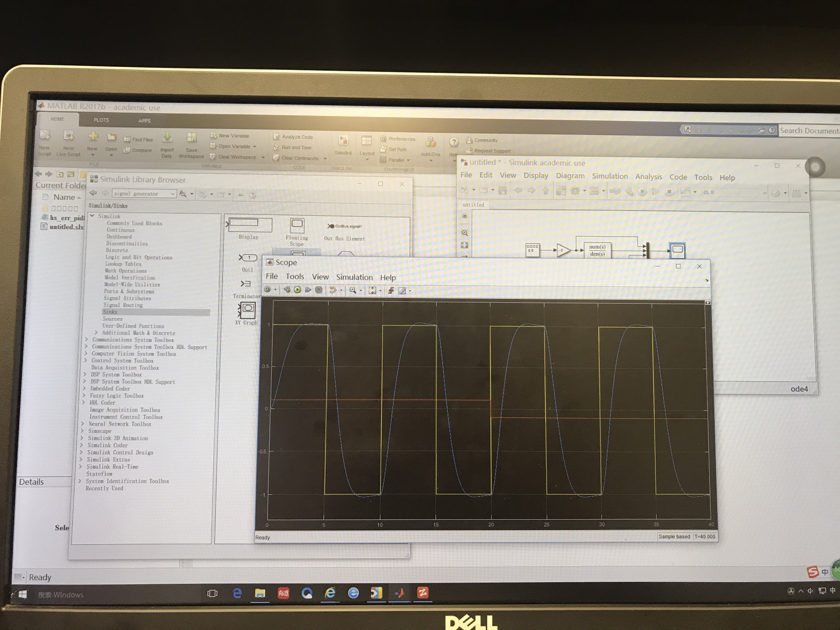Open Library Browser icon in Simulink model toolbar
Viewport: 840px width, 630px height.
click(561, 191)
